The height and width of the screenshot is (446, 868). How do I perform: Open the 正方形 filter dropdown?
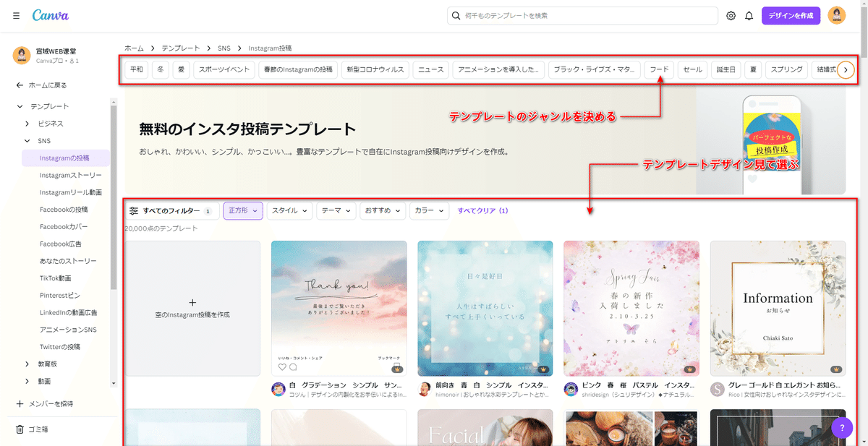243,211
